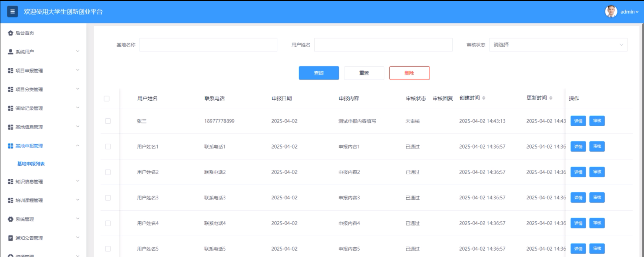Click the 系统管理 gear icon
Viewport: 644px width, 257px height.
pos(10,219)
